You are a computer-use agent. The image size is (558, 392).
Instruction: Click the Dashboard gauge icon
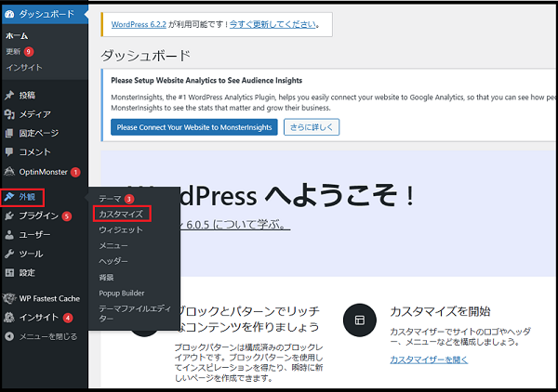tap(9, 14)
